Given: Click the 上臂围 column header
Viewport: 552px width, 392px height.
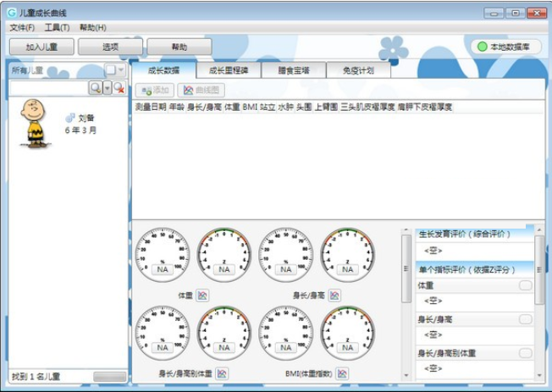Looking at the screenshot, I should [326, 107].
